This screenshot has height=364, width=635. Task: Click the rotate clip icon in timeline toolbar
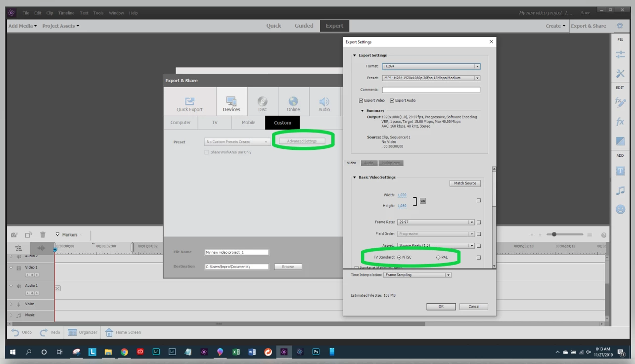click(28, 234)
